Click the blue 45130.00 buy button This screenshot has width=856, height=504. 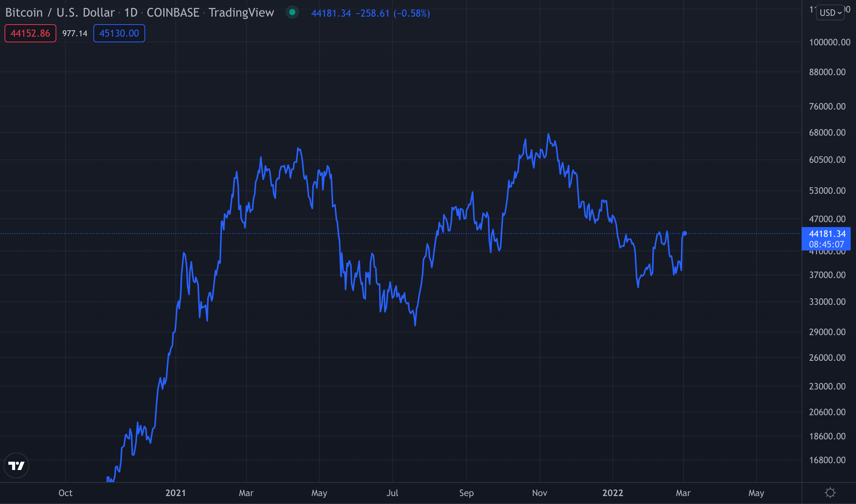(119, 33)
